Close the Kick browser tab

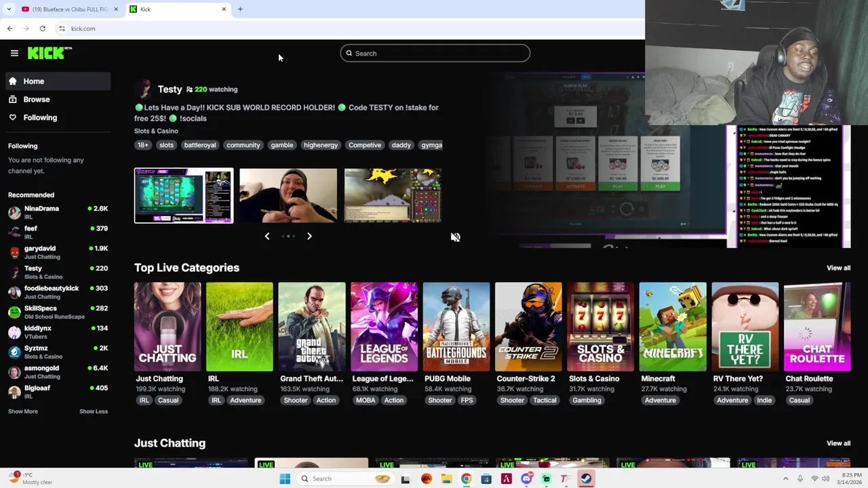(x=224, y=9)
